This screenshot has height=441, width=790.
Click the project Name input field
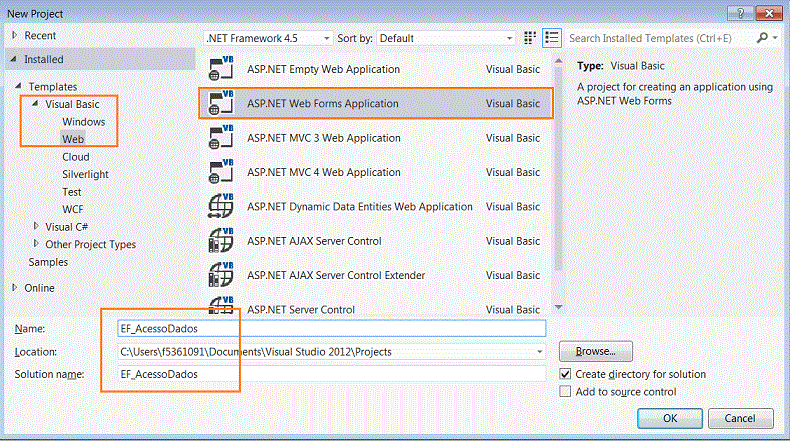tap(332, 329)
